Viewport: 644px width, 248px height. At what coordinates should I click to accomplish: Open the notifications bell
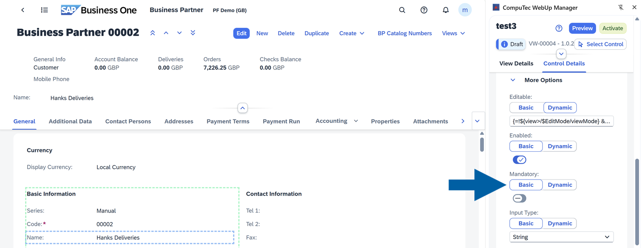click(445, 10)
